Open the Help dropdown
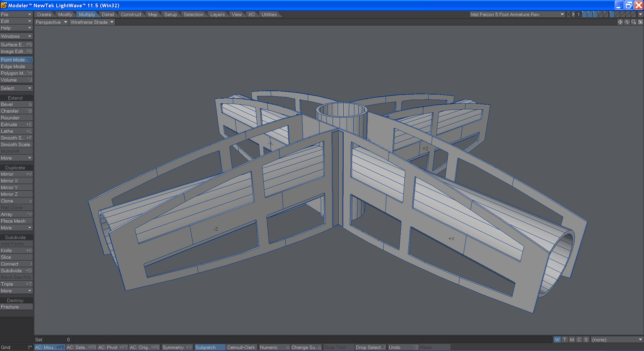The height and width of the screenshot is (351, 644). (x=16, y=28)
